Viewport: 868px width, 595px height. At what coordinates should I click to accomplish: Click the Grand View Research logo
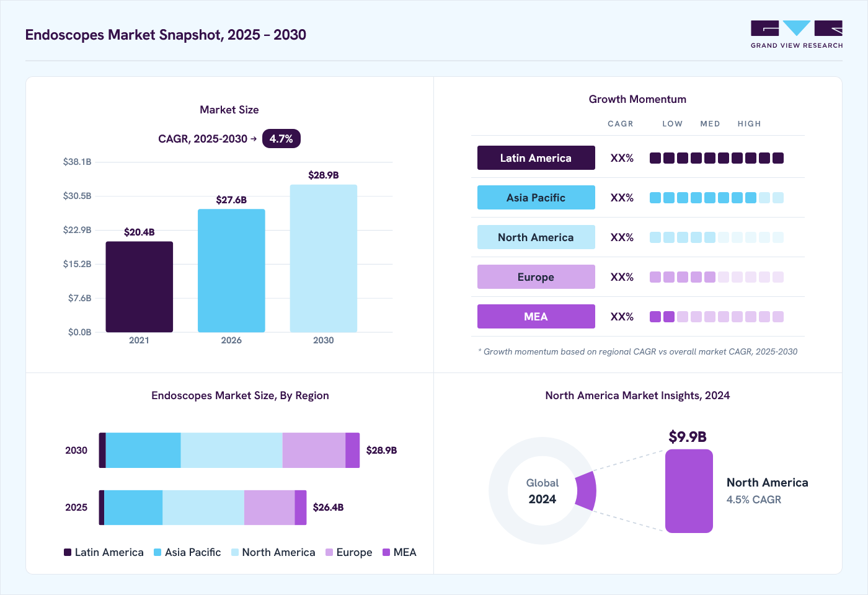pyautogui.click(x=797, y=35)
